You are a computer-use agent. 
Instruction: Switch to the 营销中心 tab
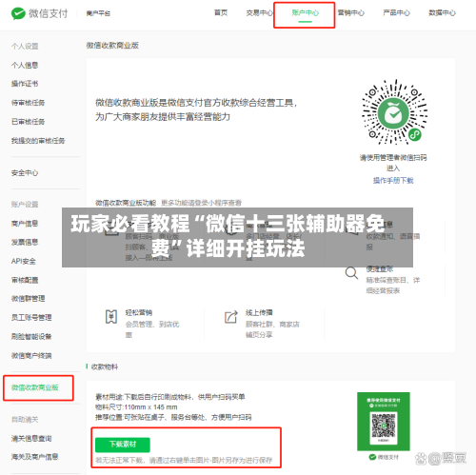coord(350,12)
